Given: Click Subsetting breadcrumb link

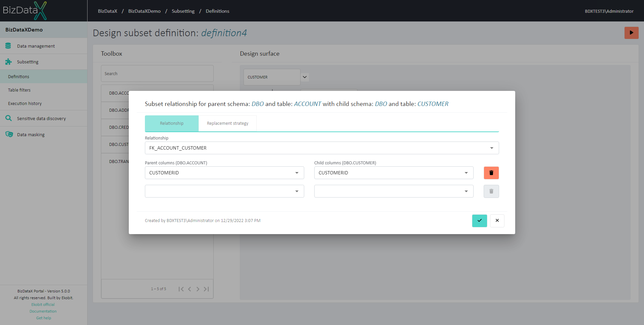Looking at the screenshot, I should point(183,11).
